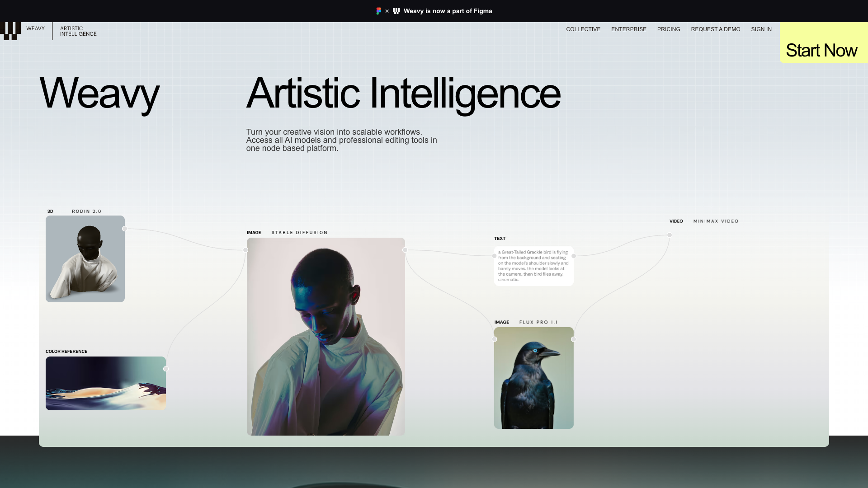Image resolution: width=868 pixels, height=488 pixels.
Task: Click the yellow Start Now button
Action: click(824, 42)
